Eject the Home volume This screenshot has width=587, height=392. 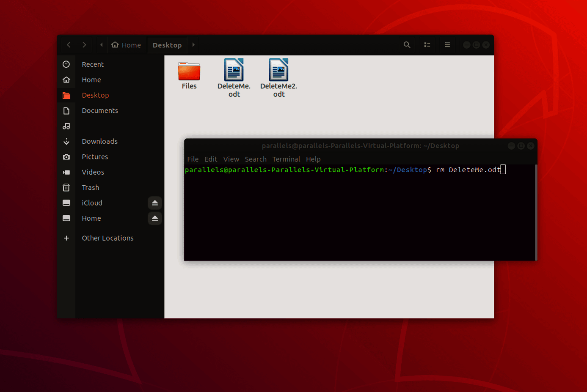pyautogui.click(x=154, y=218)
